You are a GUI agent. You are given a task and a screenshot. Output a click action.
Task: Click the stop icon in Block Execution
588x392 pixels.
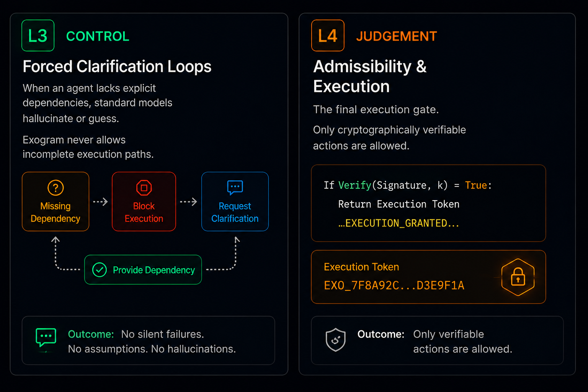click(144, 188)
